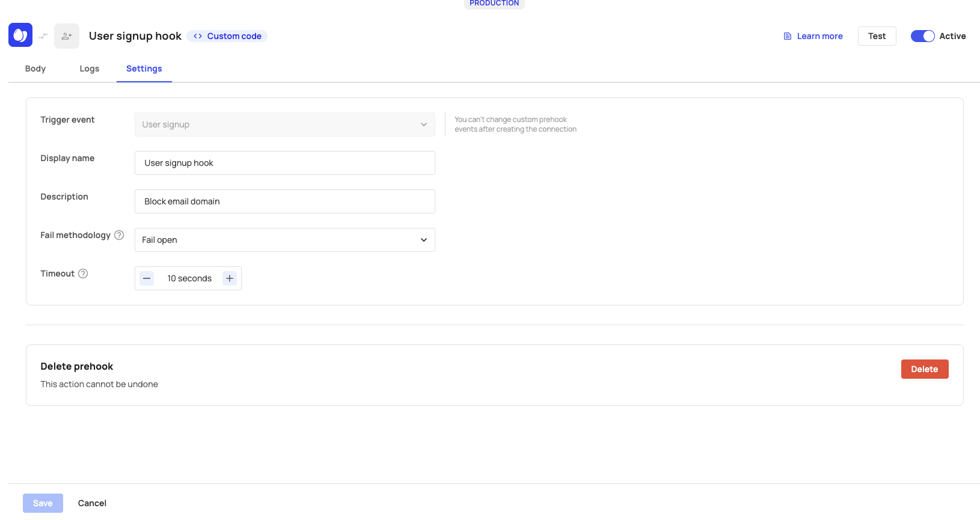Click Fail methodology help question icon
This screenshot has width=980, height=520.
click(x=119, y=235)
